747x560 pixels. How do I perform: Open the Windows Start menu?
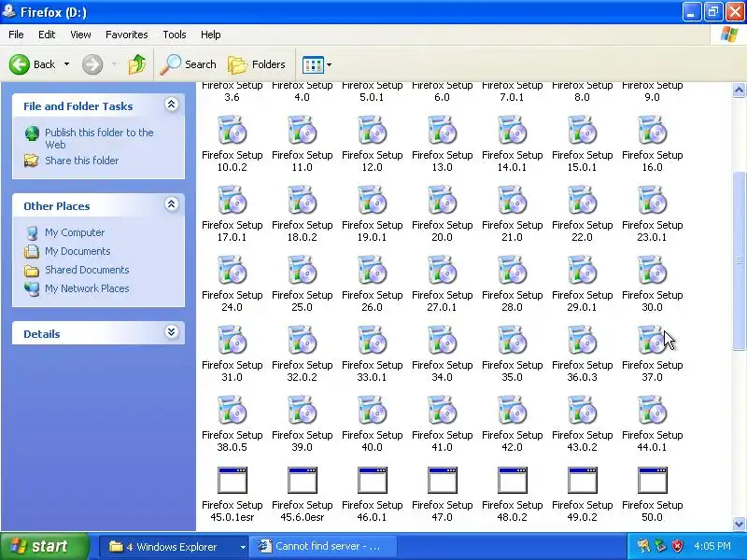pyautogui.click(x=44, y=546)
